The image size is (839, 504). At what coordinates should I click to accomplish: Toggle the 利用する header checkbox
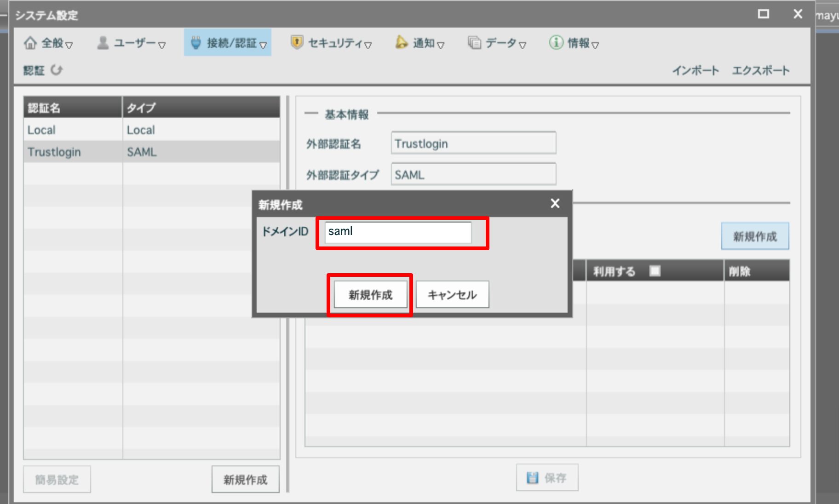coord(655,271)
